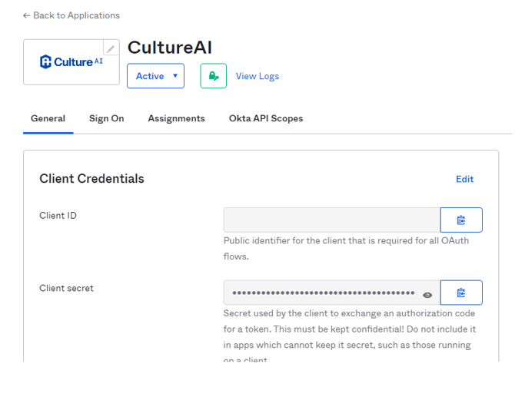This screenshot has height=420, width=515.
Task: Open the View Logs link
Action: pyautogui.click(x=257, y=76)
